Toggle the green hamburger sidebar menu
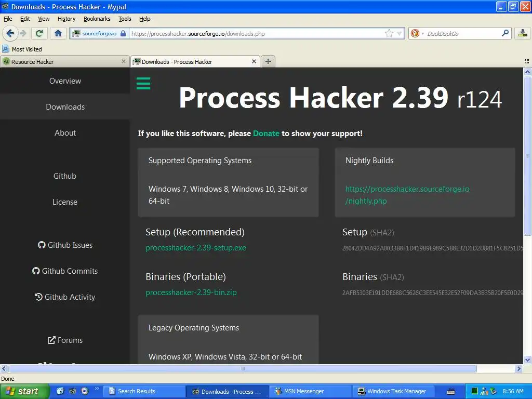Screen dimensions: 532x399 tap(143, 83)
